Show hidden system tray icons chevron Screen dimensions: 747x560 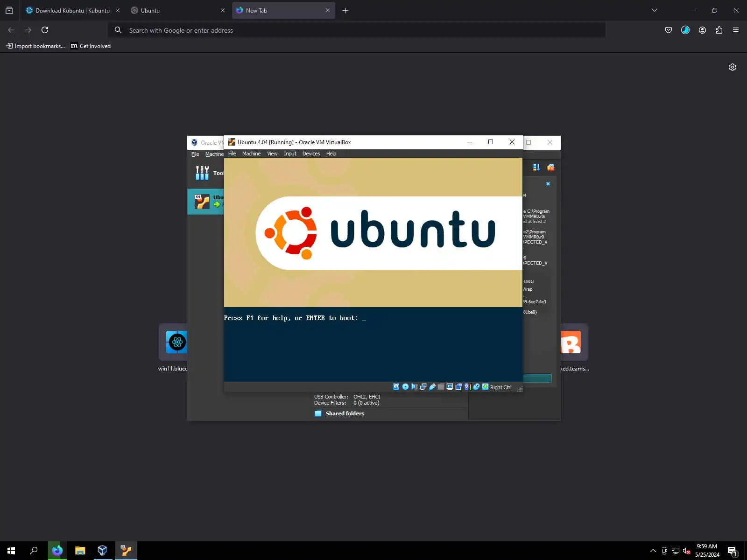coord(653,551)
